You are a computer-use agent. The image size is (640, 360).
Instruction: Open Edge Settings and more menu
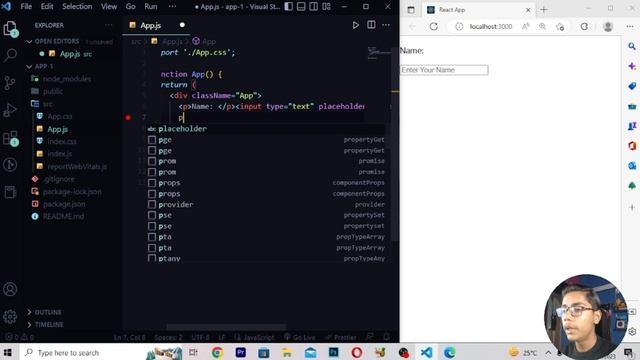[x=630, y=27]
